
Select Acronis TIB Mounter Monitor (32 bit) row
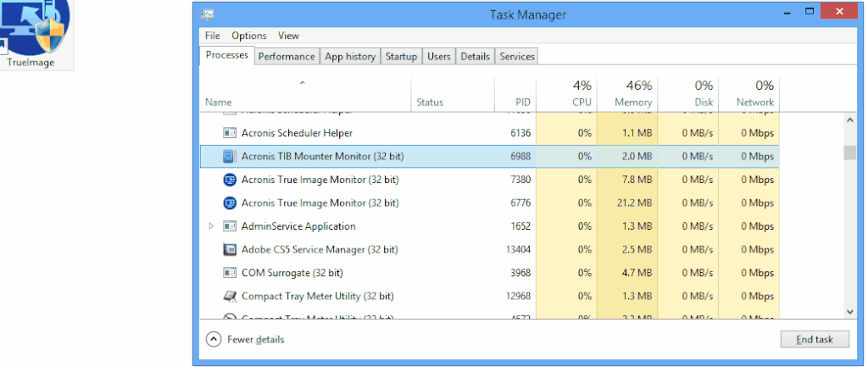coord(489,157)
